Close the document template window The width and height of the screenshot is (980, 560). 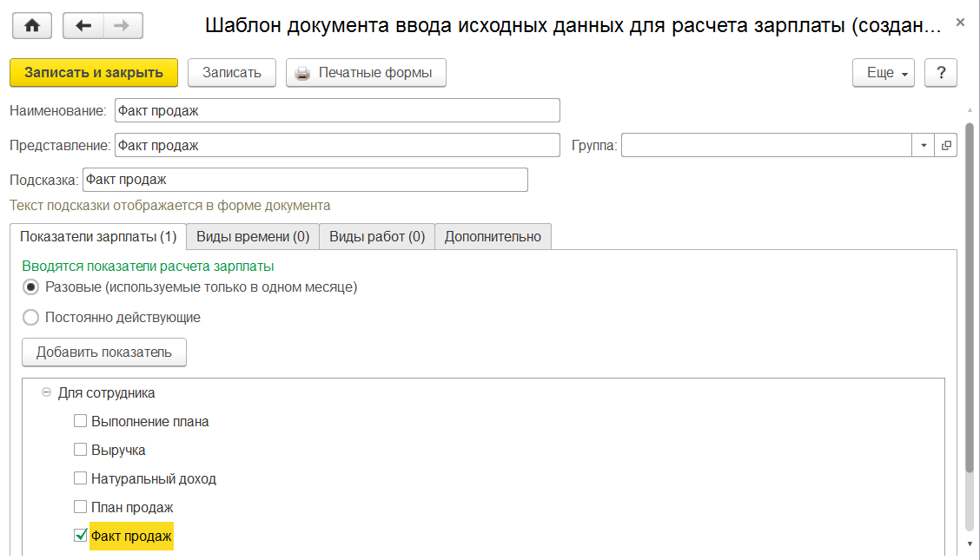point(960,22)
